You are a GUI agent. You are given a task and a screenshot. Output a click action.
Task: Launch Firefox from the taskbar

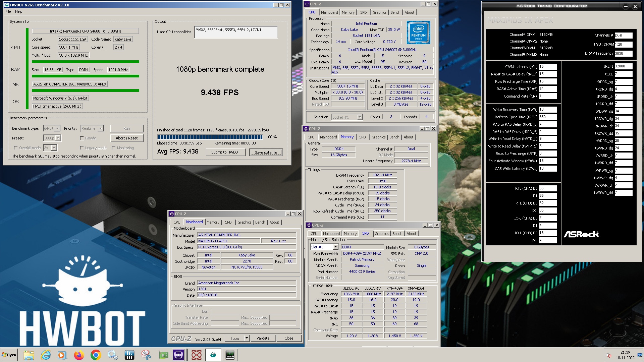click(79, 355)
